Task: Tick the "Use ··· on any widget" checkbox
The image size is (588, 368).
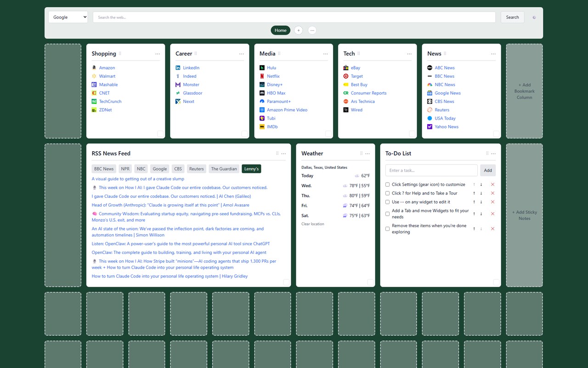Action: pyautogui.click(x=388, y=202)
